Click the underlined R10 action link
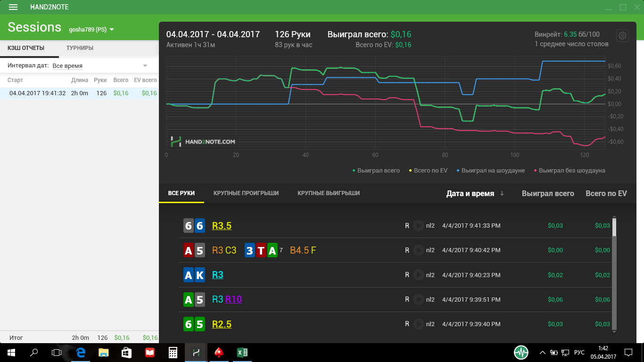The width and height of the screenshot is (644, 362). coord(233,299)
